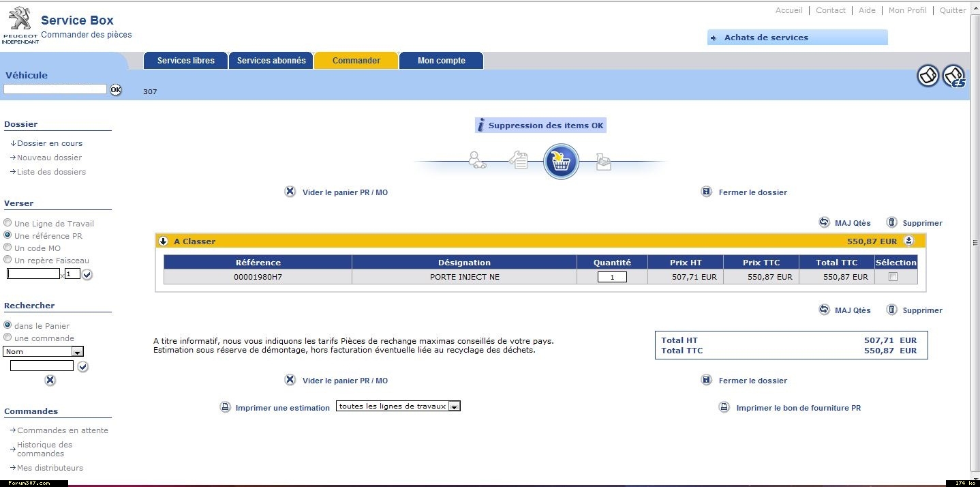Viewport: 980px width, 487px height.
Task: Click the quantity field for 00001980H7
Action: point(612,277)
